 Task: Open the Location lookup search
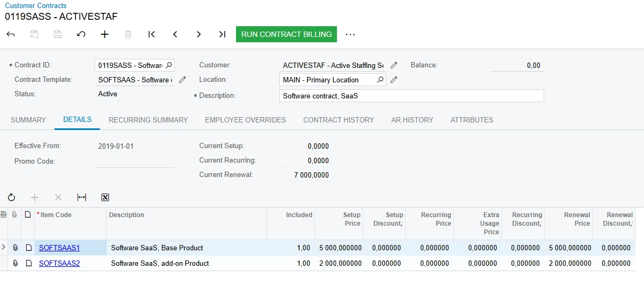380,80
